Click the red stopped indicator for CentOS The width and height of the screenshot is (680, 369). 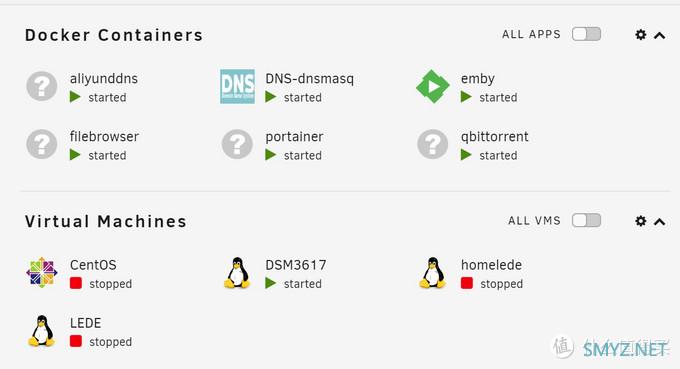tap(76, 284)
